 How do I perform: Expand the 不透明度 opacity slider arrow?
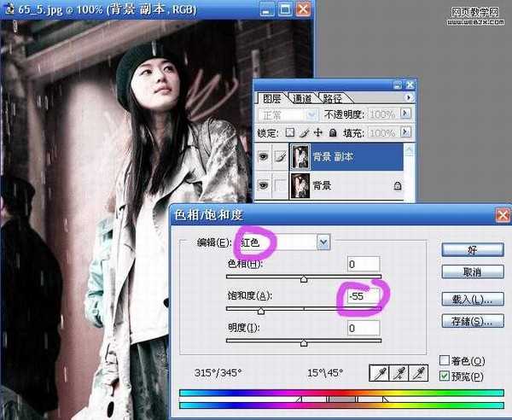tap(405, 114)
